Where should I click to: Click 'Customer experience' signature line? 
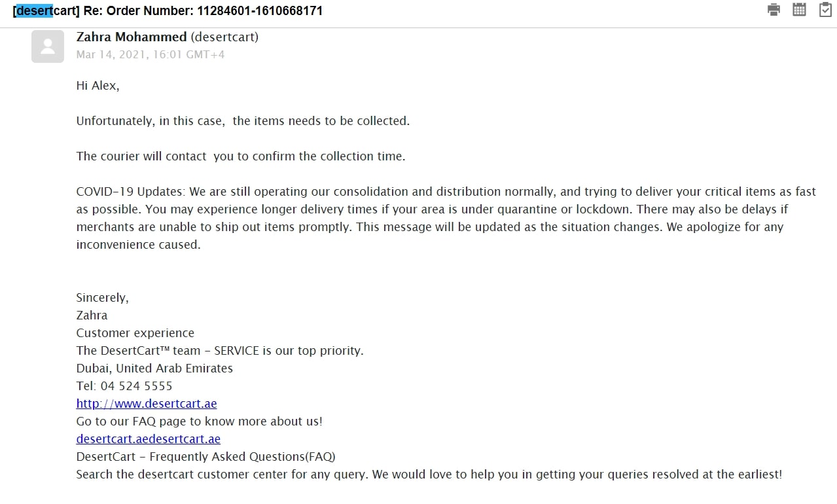(x=135, y=333)
